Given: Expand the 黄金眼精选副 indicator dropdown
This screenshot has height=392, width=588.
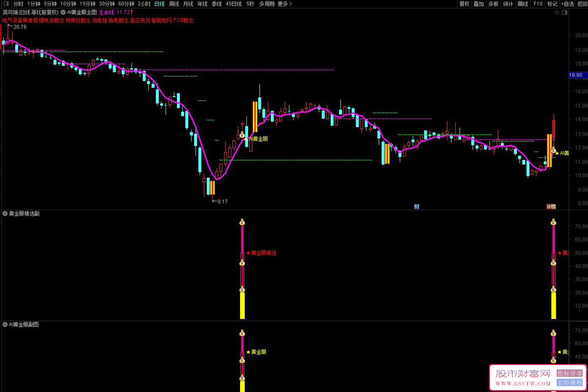Looking at the screenshot, I should tap(5, 213).
